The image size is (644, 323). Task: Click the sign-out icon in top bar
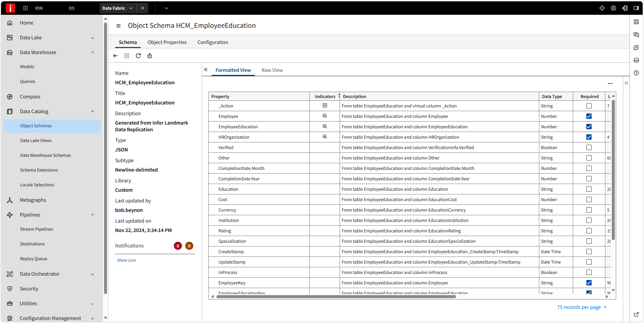[x=625, y=8]
